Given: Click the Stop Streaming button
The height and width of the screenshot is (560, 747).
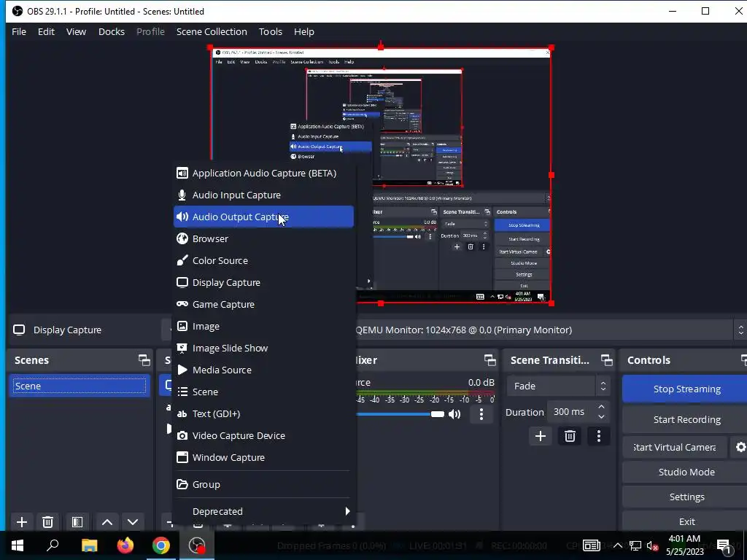Looking at the screenshot, I should tap(686, 389).
